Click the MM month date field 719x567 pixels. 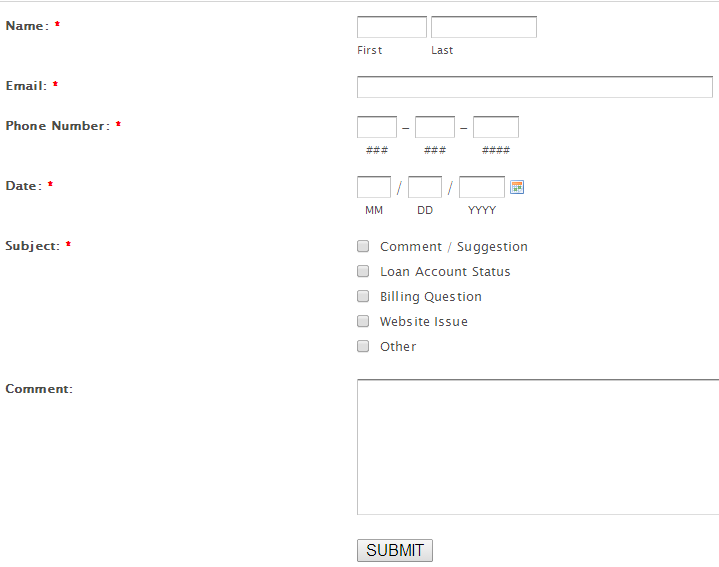pos(374,187)
